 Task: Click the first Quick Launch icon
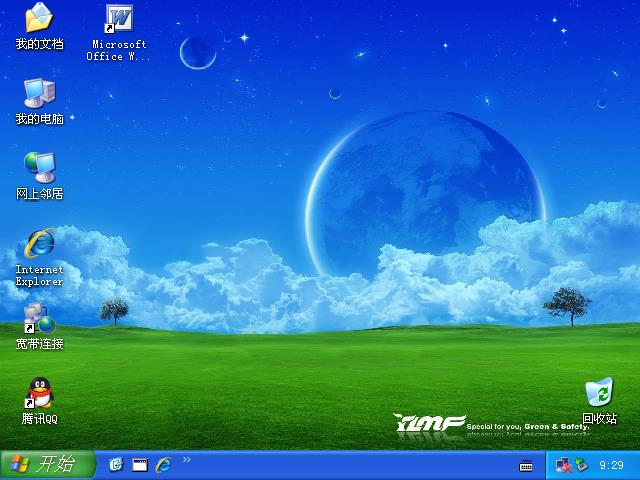117,464
